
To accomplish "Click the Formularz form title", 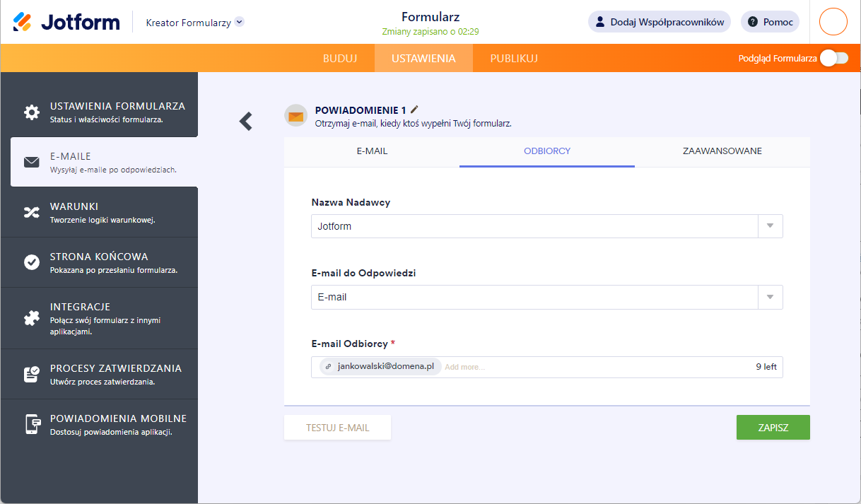I will (x=430, y=17).
